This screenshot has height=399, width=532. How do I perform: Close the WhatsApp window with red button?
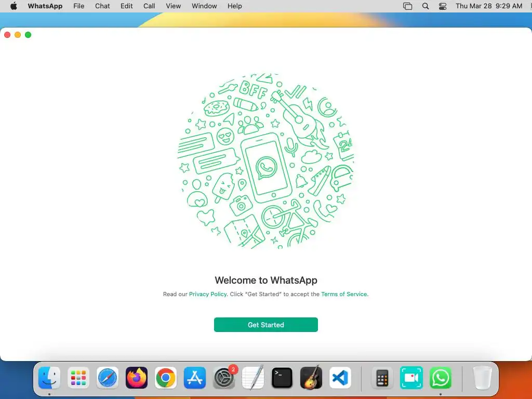click(x=7, y=35)
